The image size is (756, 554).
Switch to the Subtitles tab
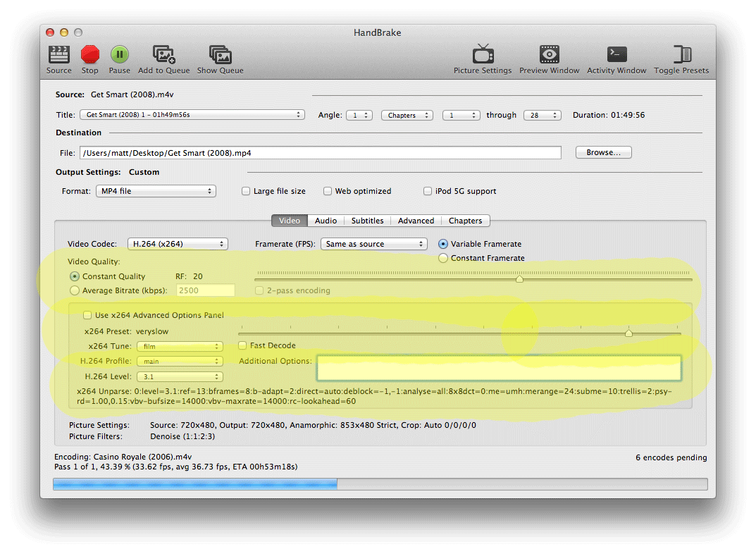tap(367, 221)
